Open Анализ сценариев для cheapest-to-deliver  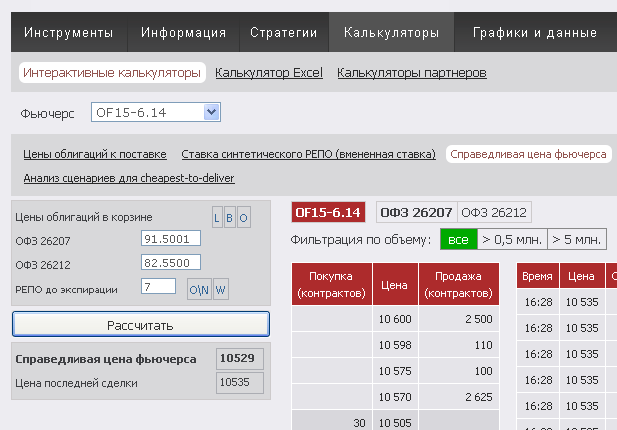[x=129, y=178]
